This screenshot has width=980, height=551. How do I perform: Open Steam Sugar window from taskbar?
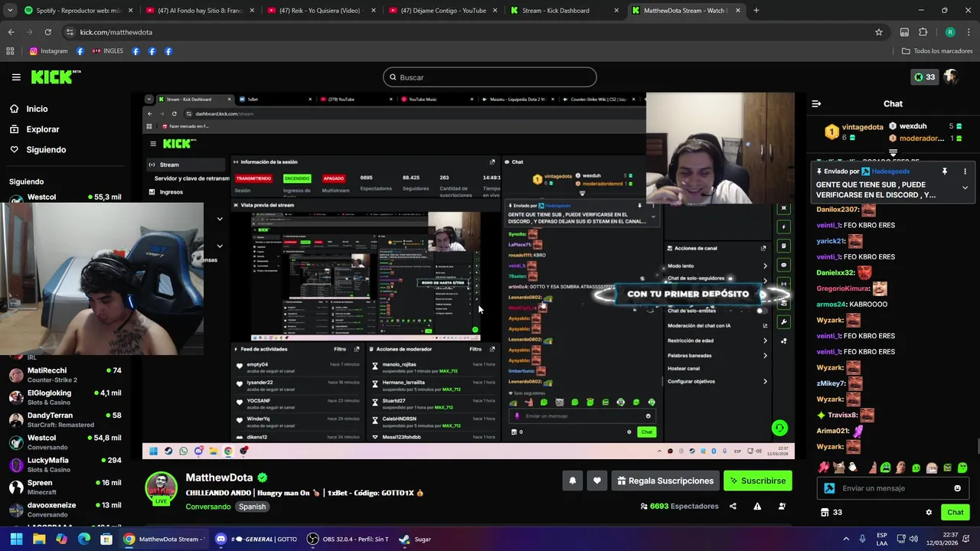coord(415,539)
